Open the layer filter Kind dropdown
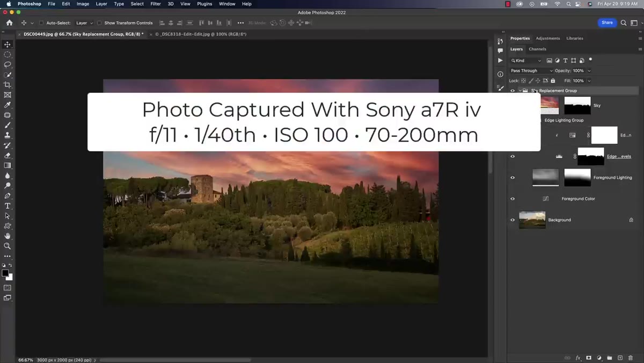The height and width of the screenshot is (363, 644). 526,61
